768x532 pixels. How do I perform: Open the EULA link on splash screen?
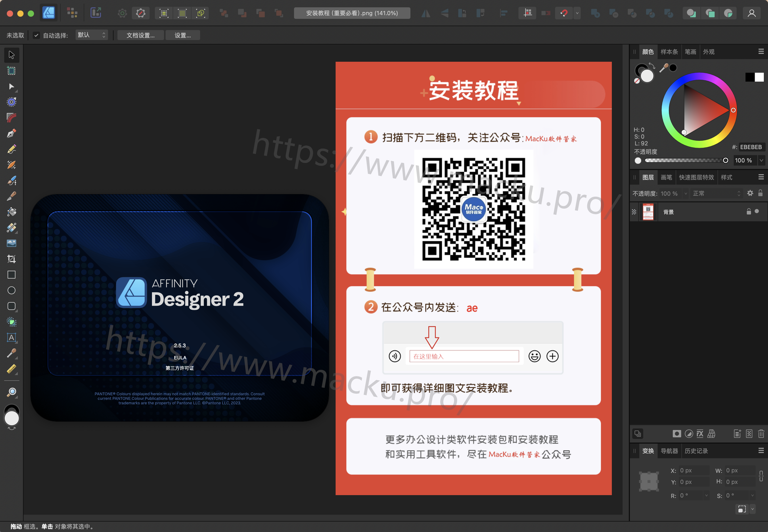coord(180,358)
